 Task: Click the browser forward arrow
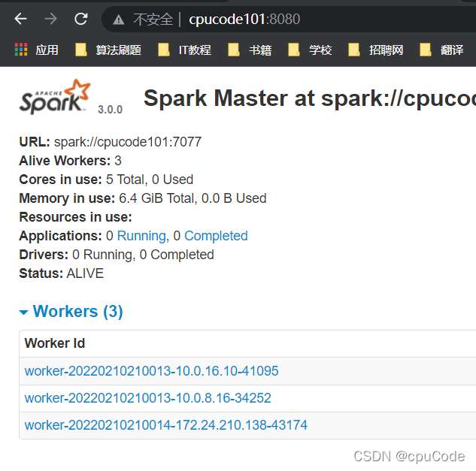pos(50,19)
